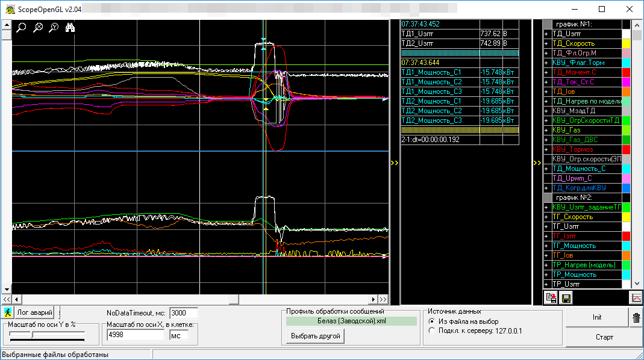
Task: Click the ТД1_Мощность_С1 row in values table
Action: [x=460, y=72]
